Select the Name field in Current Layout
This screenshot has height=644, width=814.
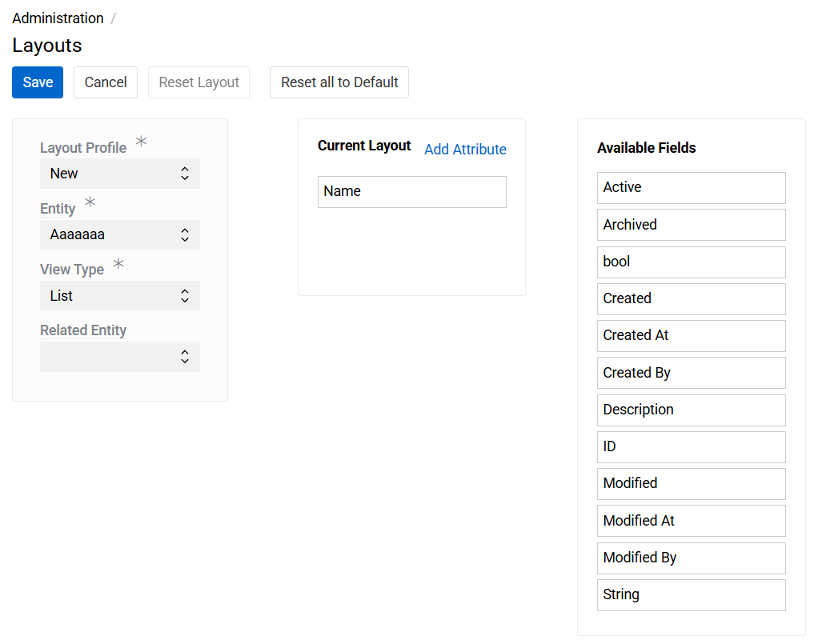click(x=411, y=191)
